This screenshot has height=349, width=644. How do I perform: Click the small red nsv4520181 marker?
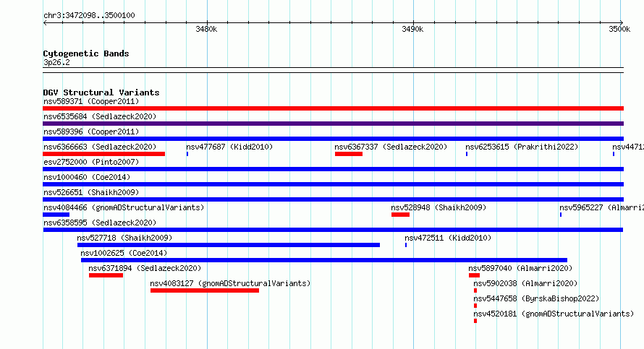(x=475, y=321)
